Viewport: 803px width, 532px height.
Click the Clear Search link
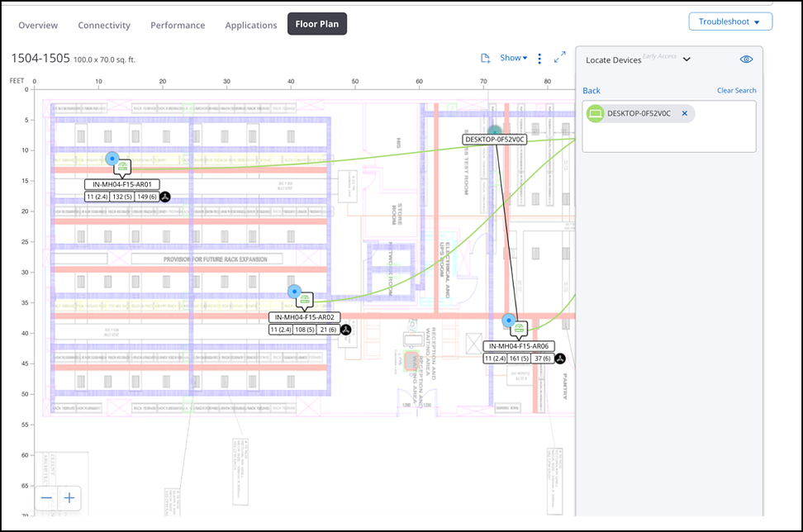[736, 91]
